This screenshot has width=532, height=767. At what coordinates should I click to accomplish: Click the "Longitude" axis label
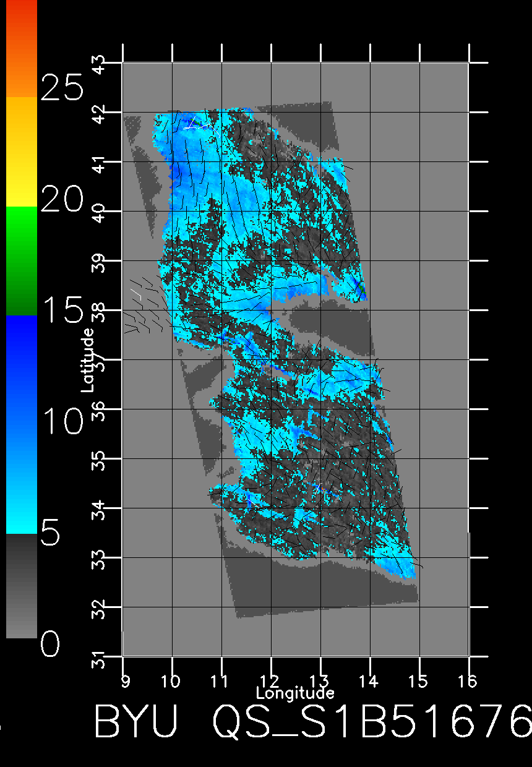(x=295, y=693)
